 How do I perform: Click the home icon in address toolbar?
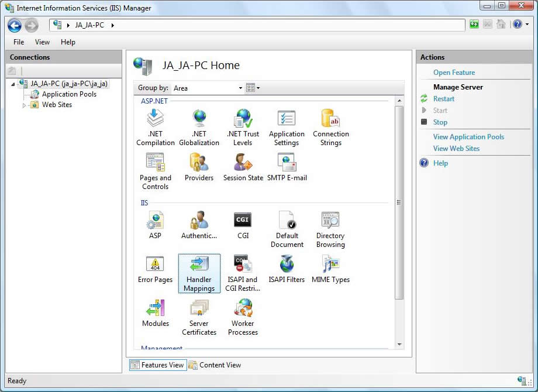coord(501,24)
